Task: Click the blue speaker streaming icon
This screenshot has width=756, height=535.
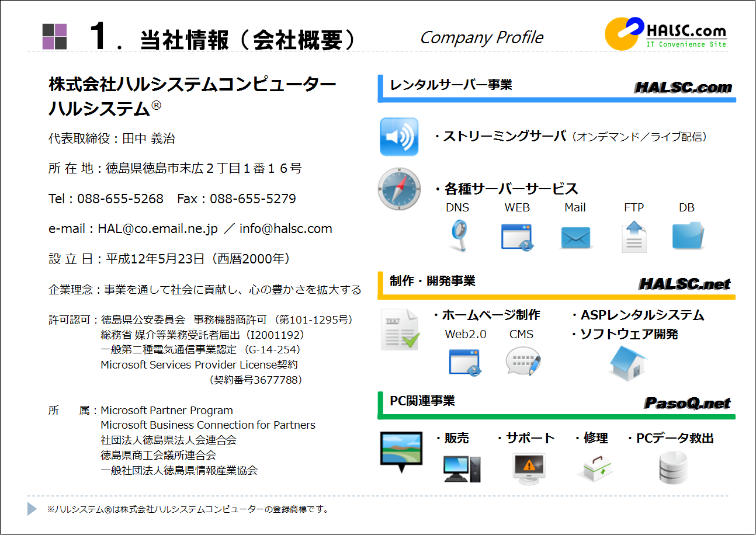Action: (399, 137)
